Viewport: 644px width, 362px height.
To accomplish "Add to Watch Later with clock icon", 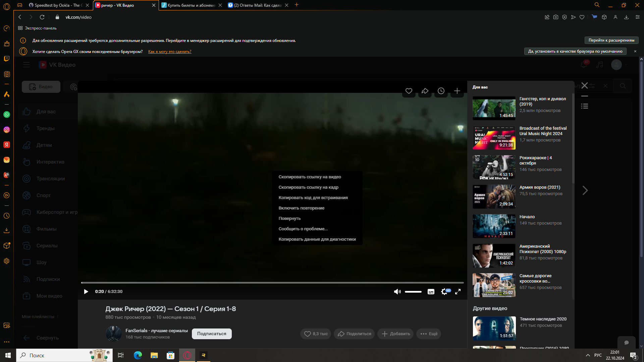I will (441, 91).
